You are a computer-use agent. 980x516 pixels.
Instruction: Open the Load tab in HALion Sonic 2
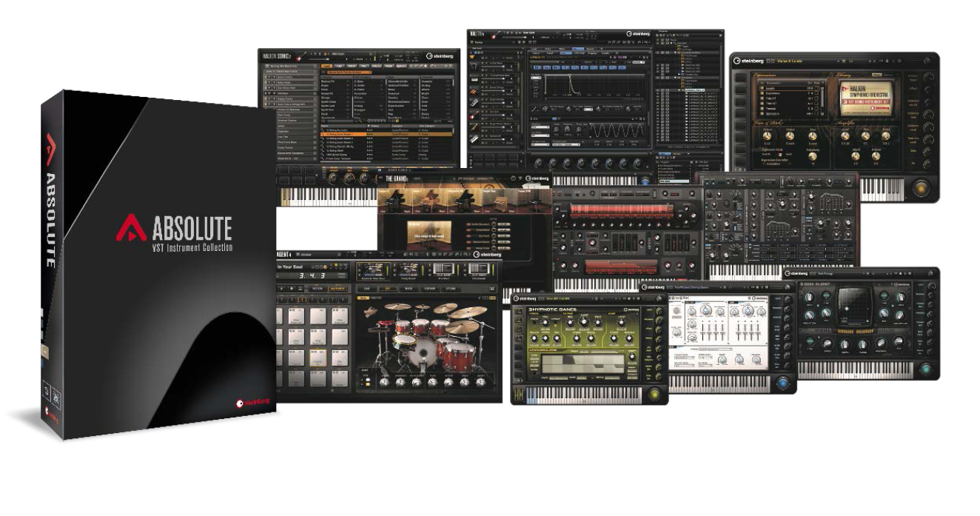327,66
